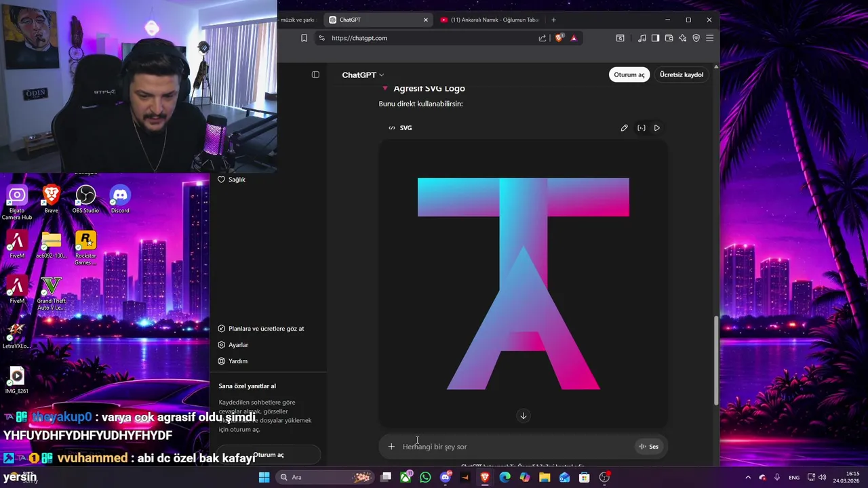Click the chatgpt.com address bar
The height and width of the screenshot is (488, 868).
point(427,38)
